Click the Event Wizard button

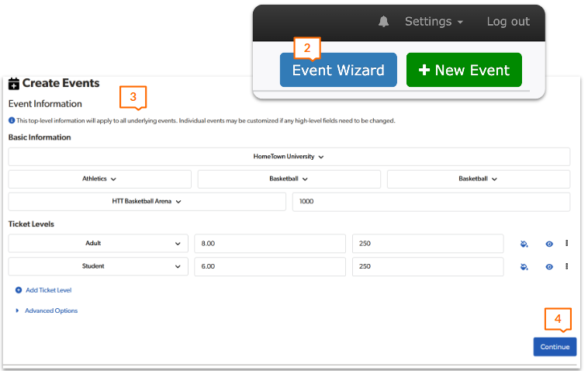tap(337, 70)
